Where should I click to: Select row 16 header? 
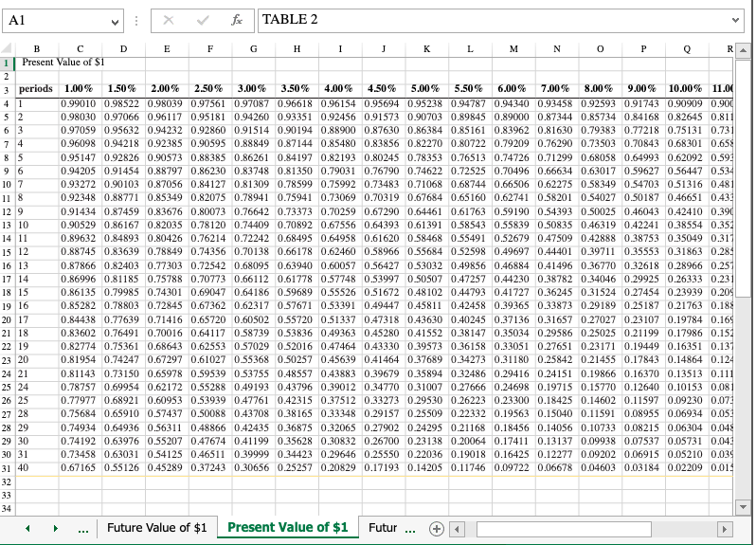pyautogui.click(x=7, y=265)
